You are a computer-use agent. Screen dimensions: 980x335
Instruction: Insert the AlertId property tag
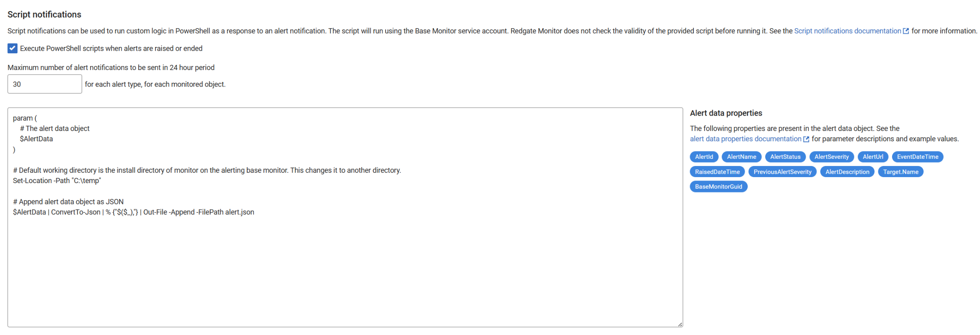click(x=704, y=157)
